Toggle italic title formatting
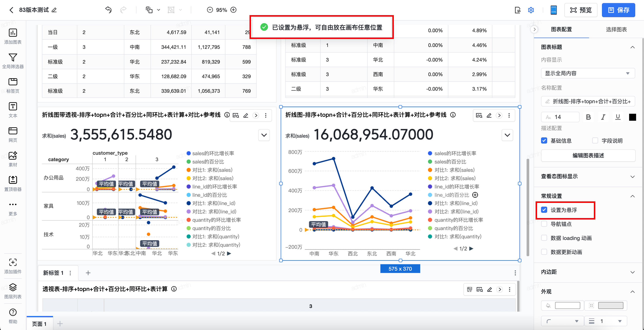The height and width of the screenshot is (330, 644). 603,117
